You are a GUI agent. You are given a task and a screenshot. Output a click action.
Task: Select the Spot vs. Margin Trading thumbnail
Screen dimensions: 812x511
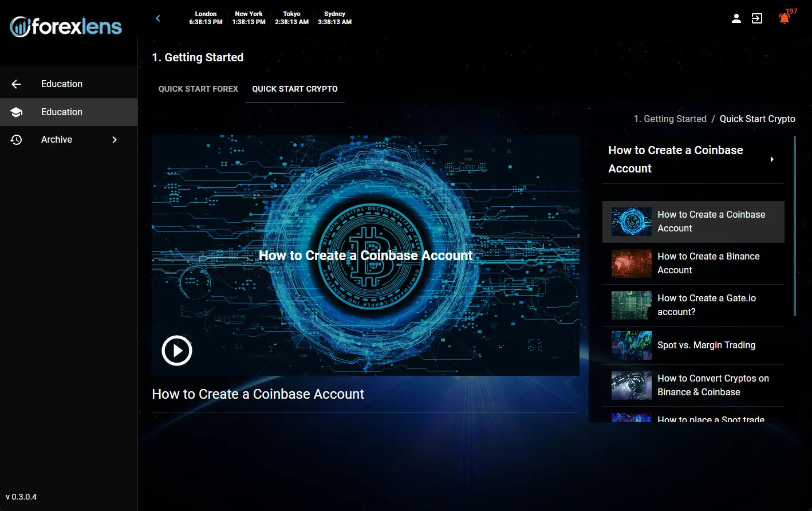click(x=631, y=345)
